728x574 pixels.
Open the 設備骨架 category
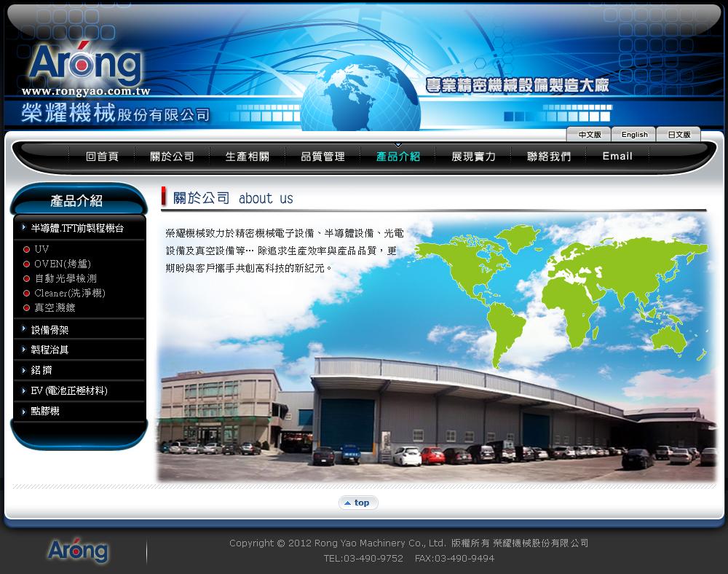pyautogui.click(x=50, y=330)
